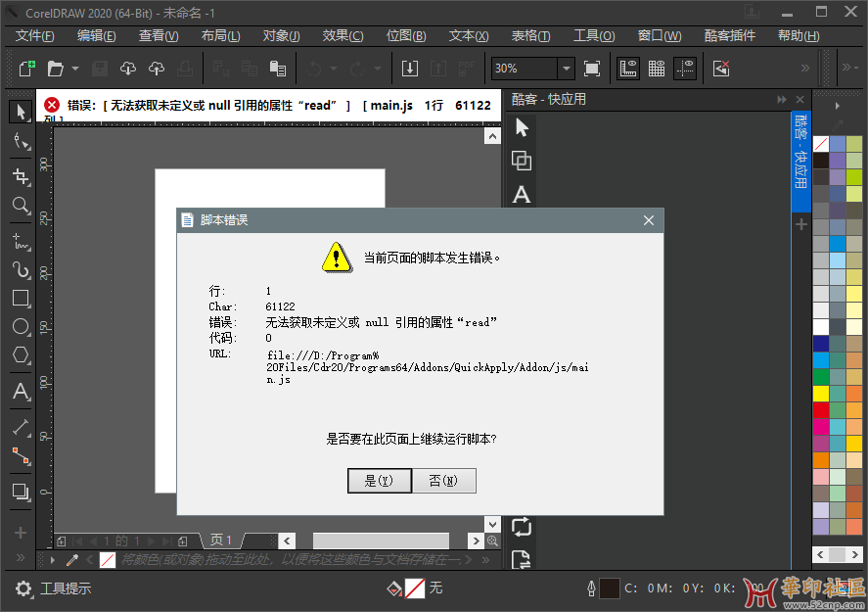Click 否(N) to stop running scripts
This screenshot has width=868, height=612.
tap(444, 481)
